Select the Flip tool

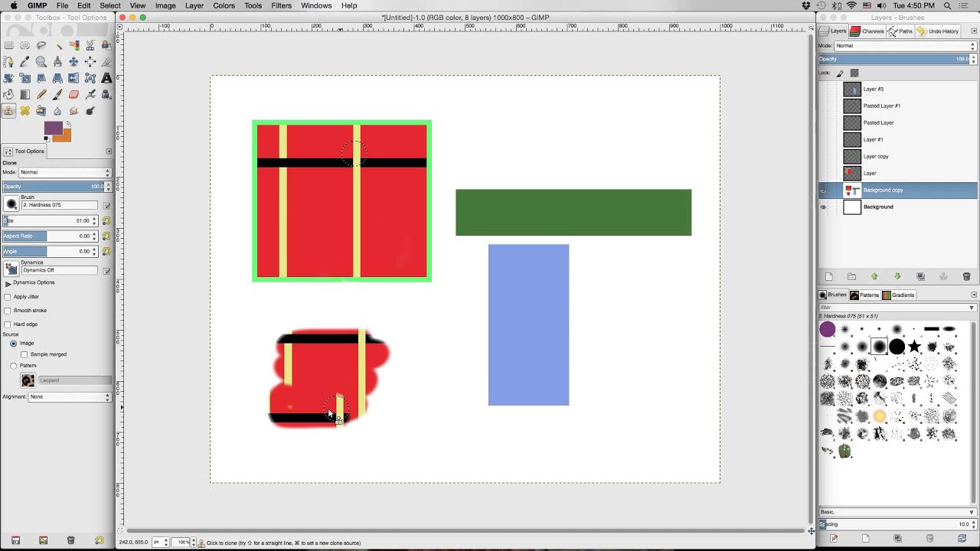(73, 78)
